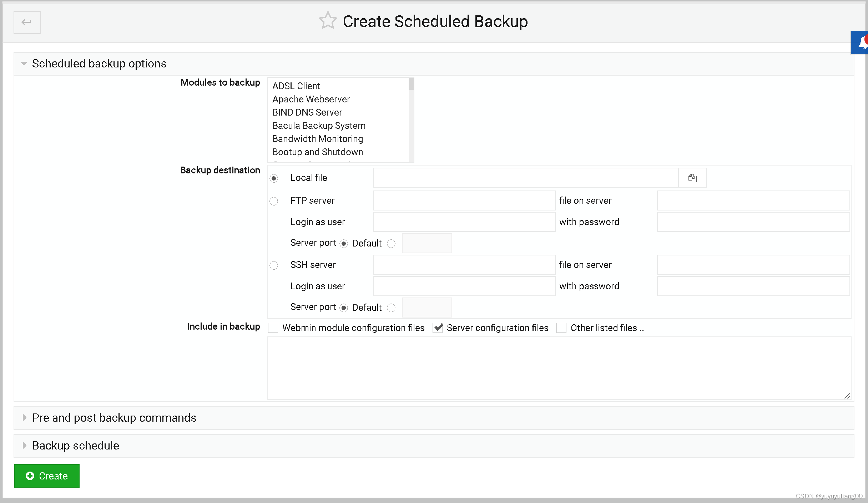Expand Pre and post backup commands
Viewport: 868px width, 503px height.
(x=114, y=418)
